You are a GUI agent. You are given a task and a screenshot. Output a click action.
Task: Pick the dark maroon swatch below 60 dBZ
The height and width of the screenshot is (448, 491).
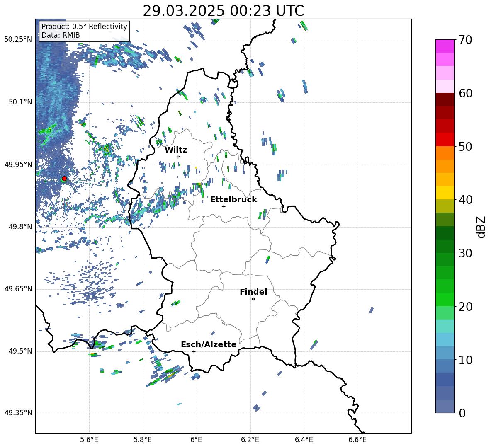point(445,99)
